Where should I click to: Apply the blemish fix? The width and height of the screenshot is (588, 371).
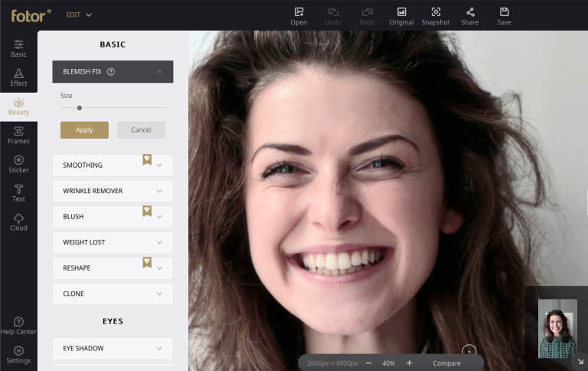pos(84,130)
